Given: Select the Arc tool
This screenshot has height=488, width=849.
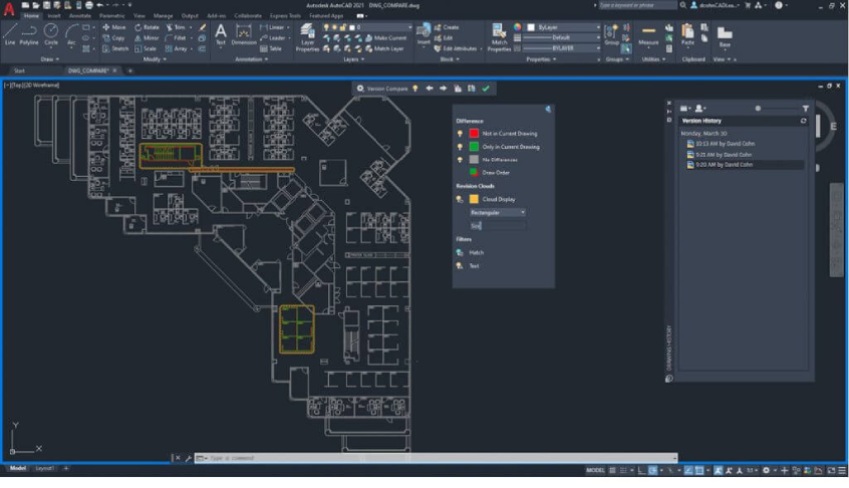Looking at the screenshot, I should (71, 34).
